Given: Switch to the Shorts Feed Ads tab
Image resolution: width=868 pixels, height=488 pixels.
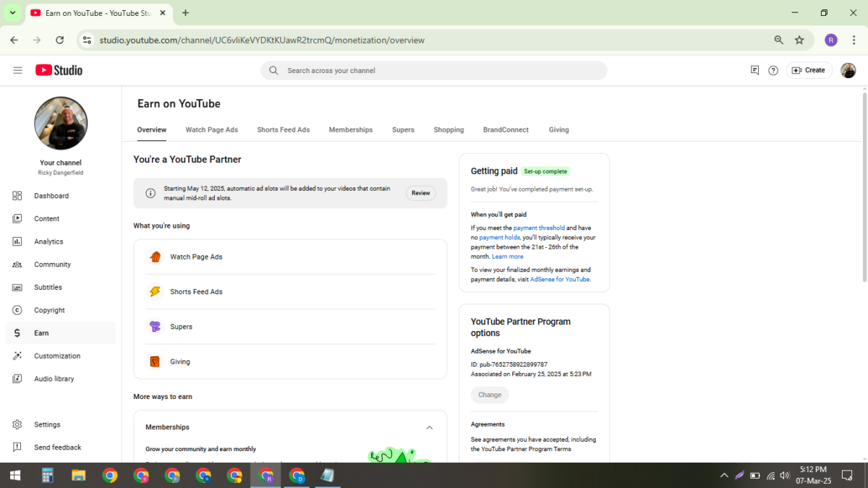Looking at the screenshot, I should [284, 130].
